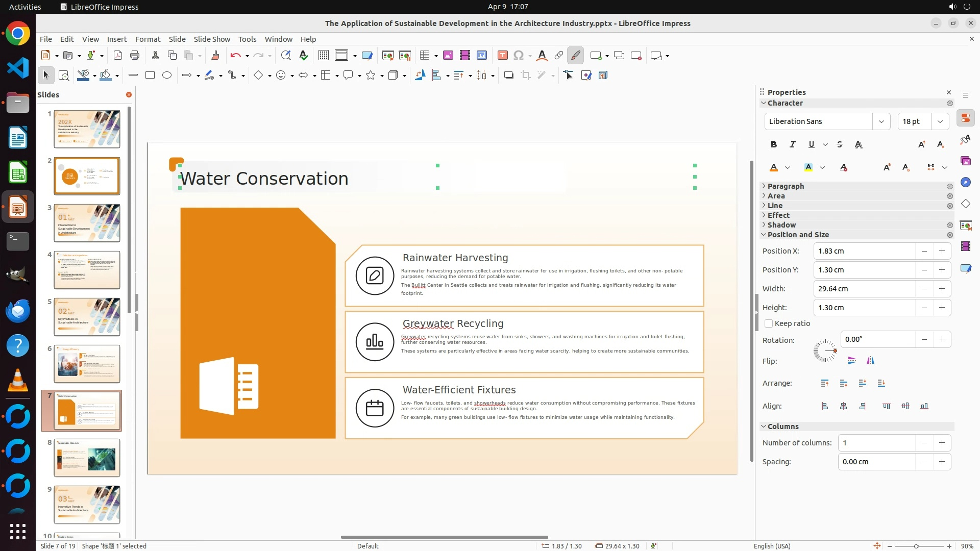980x551 pixels.
Task: Close the Slides panel
Action: point(129,95)
